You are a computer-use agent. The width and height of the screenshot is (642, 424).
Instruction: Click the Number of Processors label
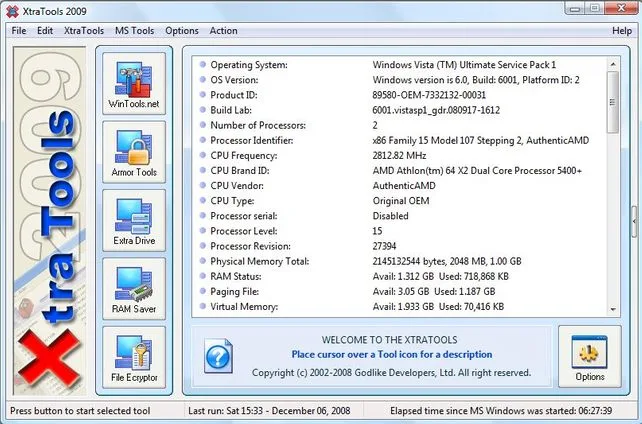[258, 125]
